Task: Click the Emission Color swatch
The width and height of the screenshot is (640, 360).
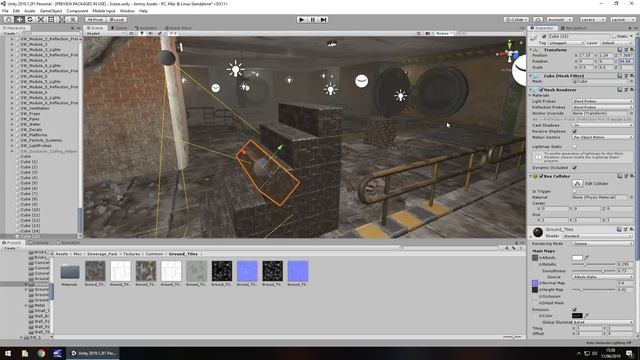Action: (577, 316)
